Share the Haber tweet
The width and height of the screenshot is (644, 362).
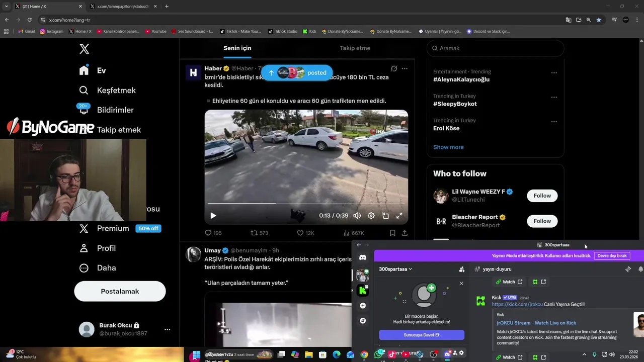tap(404, 233)
